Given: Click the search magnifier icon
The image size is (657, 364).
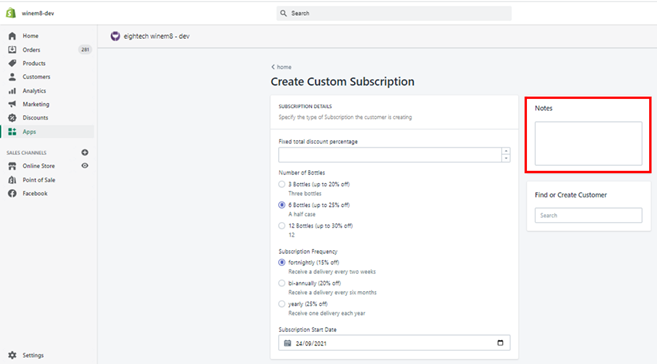Looking at the screenshot, I should coord(284,13).
